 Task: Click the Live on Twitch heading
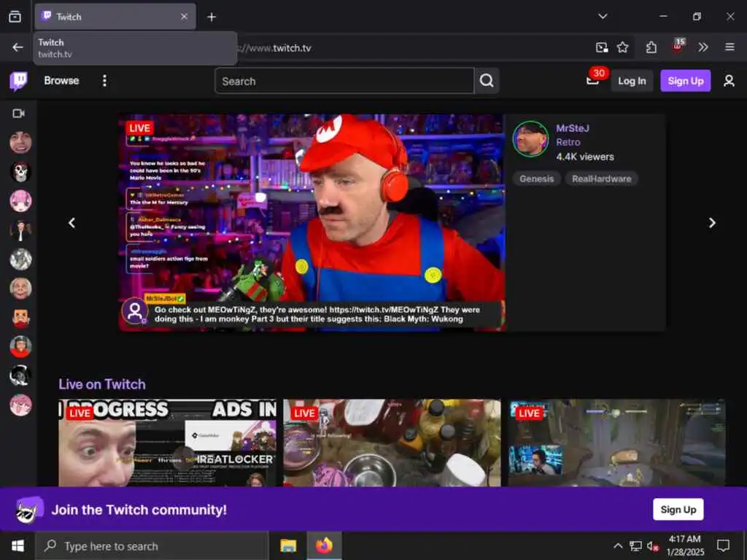click(102, 384)
